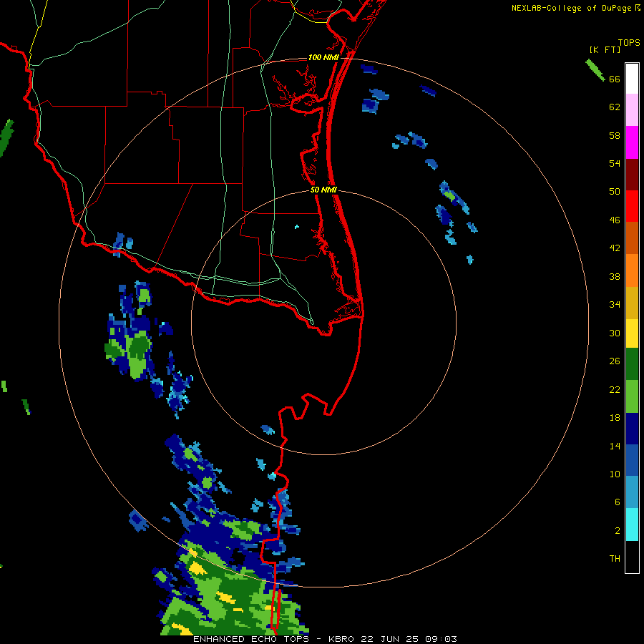Click the Enhanced Echo Tops KBRO caption

pyautogui.click(x=325, y=639)
